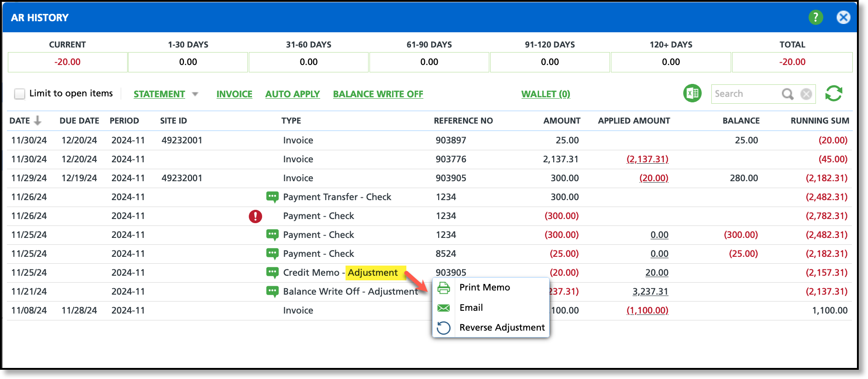
Task: Open applied amount 0.00 on Payment - Check 8524 row
Action: pyautogui.click(x=659, y=254)
